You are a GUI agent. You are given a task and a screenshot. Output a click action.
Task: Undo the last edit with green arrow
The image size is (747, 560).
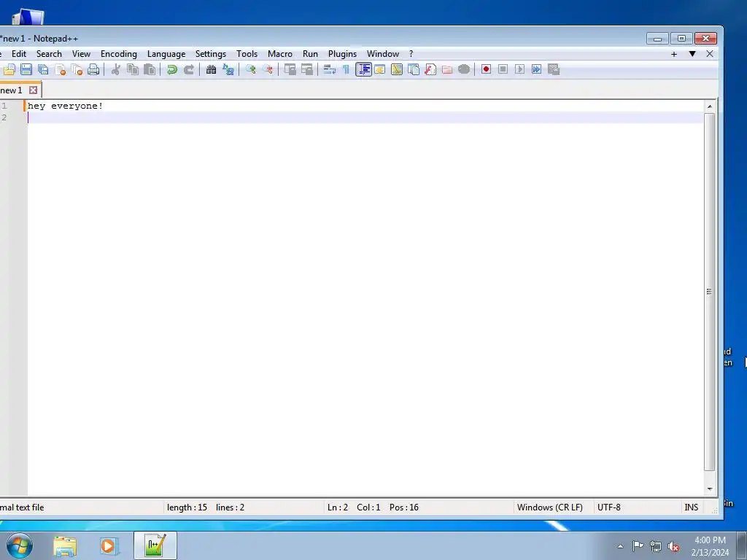tap(171, 69)
